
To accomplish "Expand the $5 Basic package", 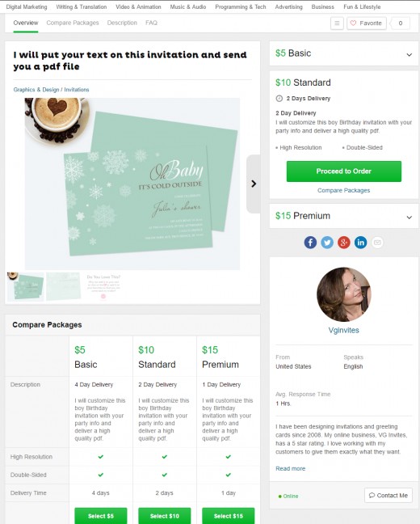I will click(x=343, y=53).
